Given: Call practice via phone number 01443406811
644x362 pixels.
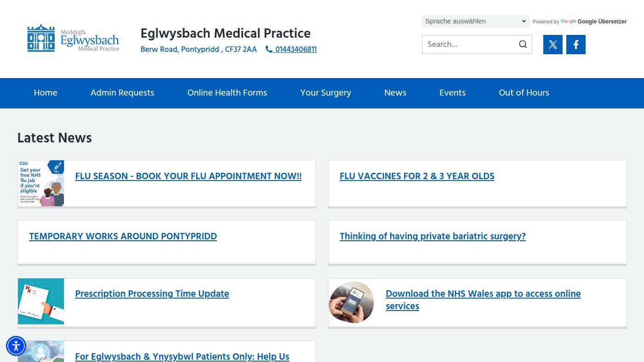Looking at the screenshot, I should (x=291, y=49).
